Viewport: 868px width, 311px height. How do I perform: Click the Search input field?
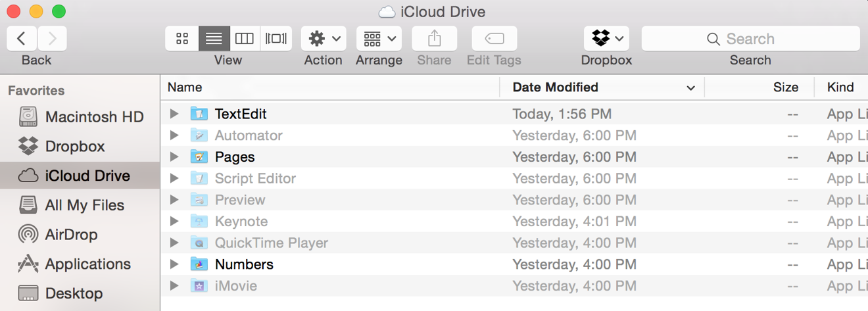pos(750,39)
